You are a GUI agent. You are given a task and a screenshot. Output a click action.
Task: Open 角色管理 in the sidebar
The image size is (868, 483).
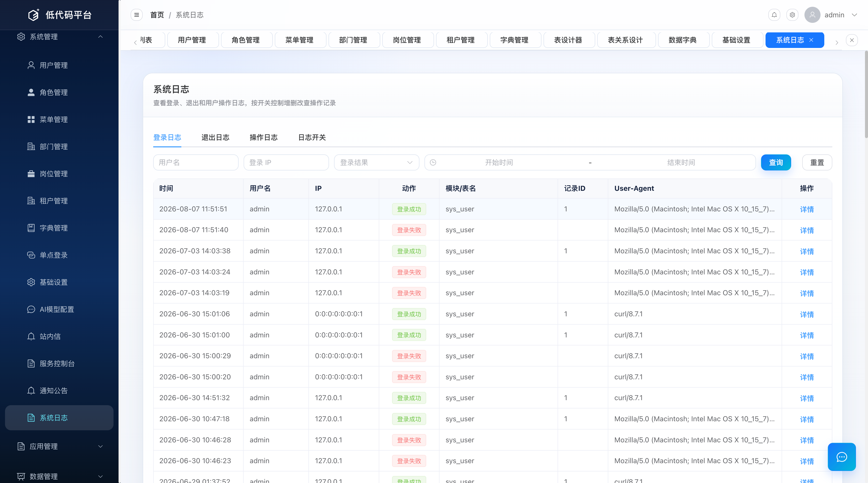[59, 92]
